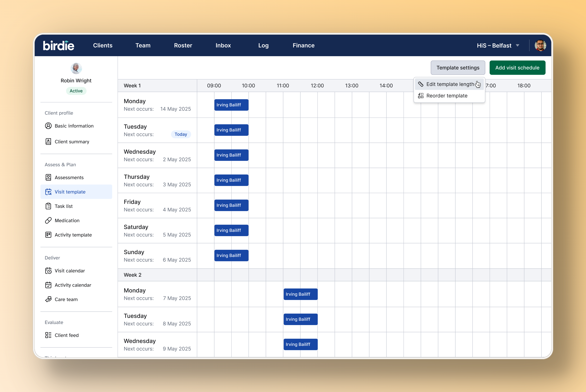Click the Care team hand icon
This screenshot has height=392, width=586.
tap(48, 299)
